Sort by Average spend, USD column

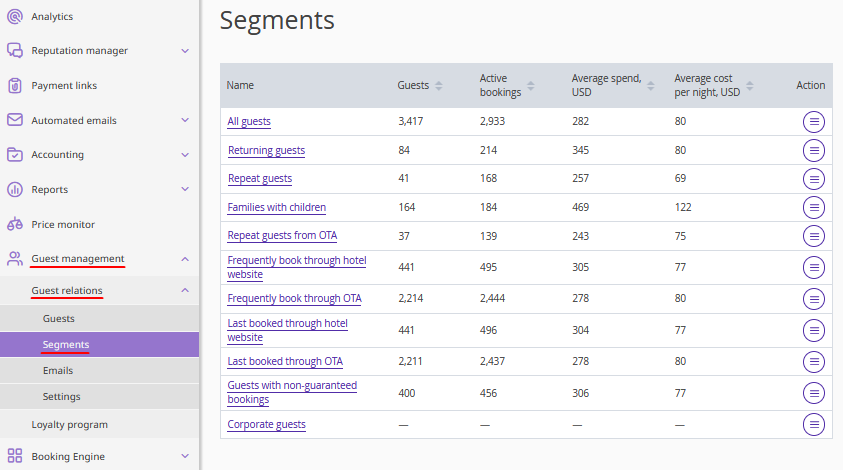pyautogui.click(x=650, y=86)
